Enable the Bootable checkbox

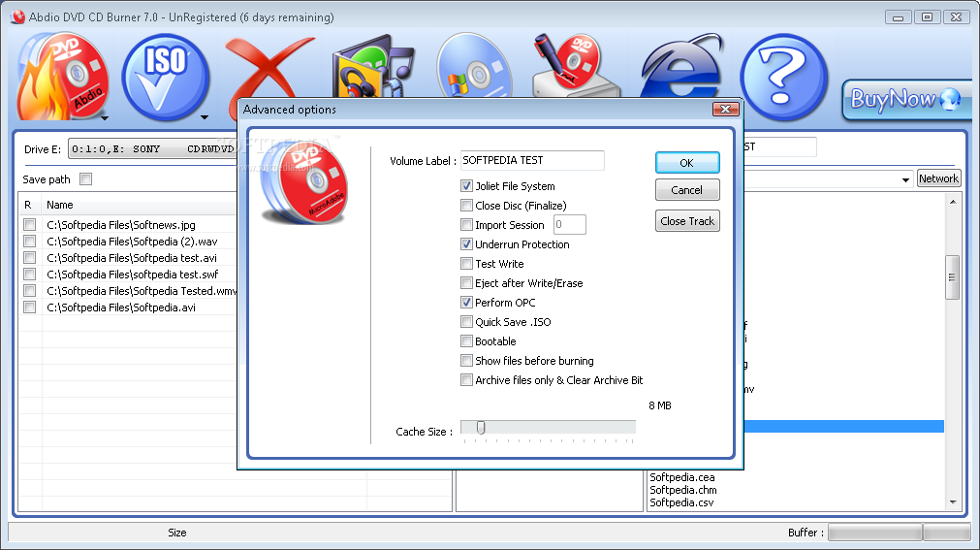[x=466, y=341]
